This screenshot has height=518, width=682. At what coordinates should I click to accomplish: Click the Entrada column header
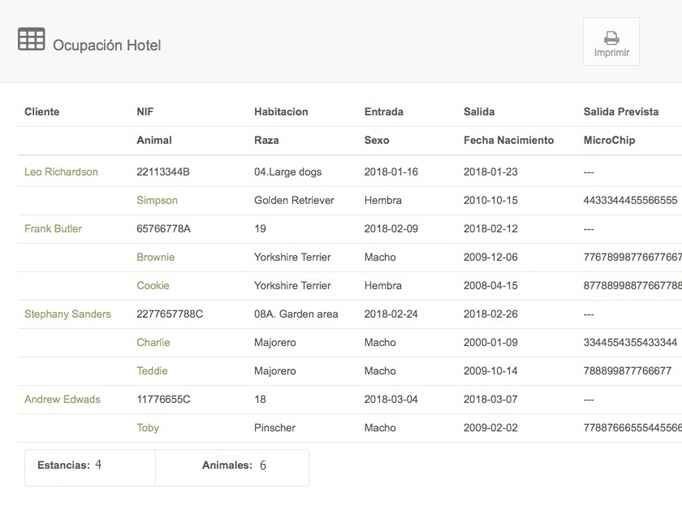click(x=384, y=112)
